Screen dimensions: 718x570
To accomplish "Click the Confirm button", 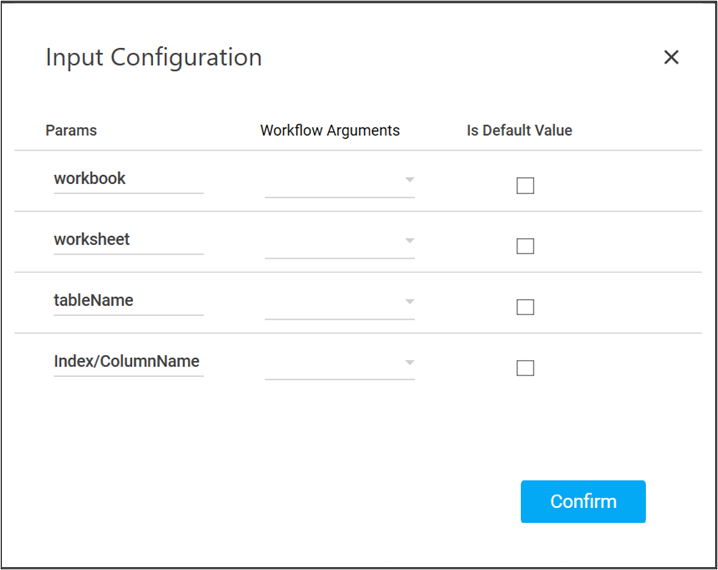I will coord(583,502).
